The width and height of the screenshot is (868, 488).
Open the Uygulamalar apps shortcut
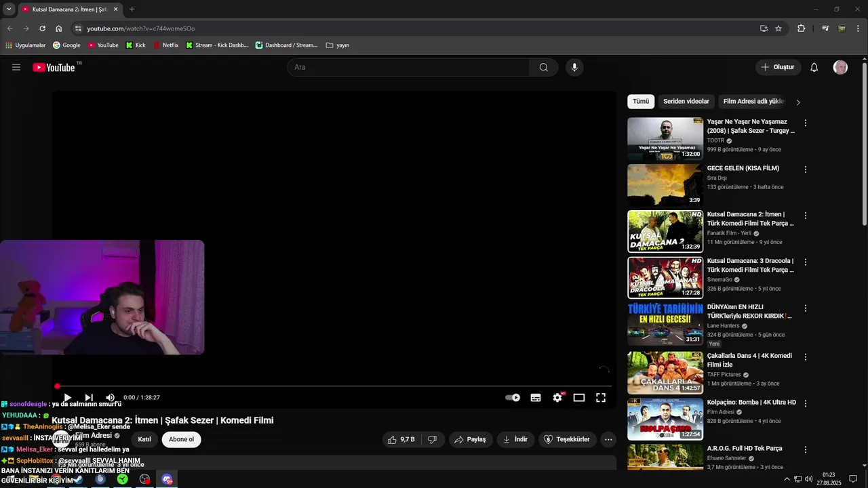25,45
